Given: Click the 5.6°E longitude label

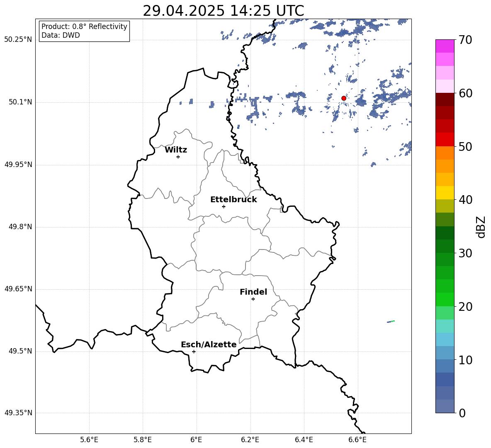Looking at the screenshot, I should 89,440.
